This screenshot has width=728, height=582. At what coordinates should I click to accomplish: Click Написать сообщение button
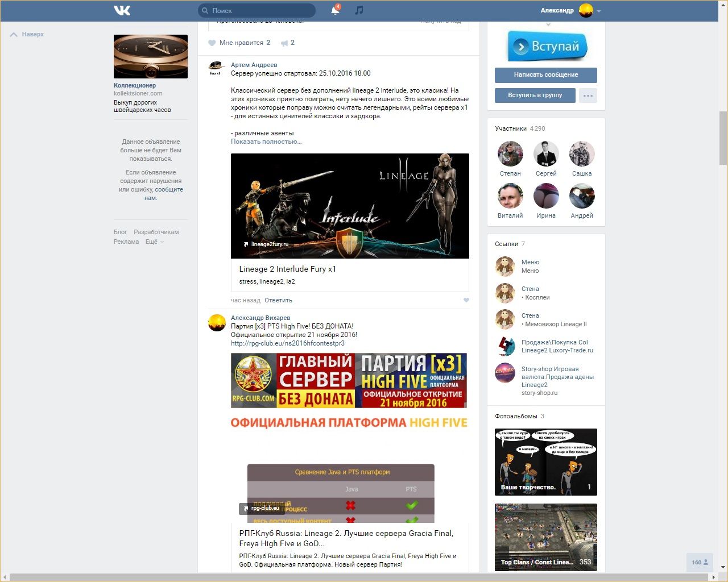(x=546, y=75)
